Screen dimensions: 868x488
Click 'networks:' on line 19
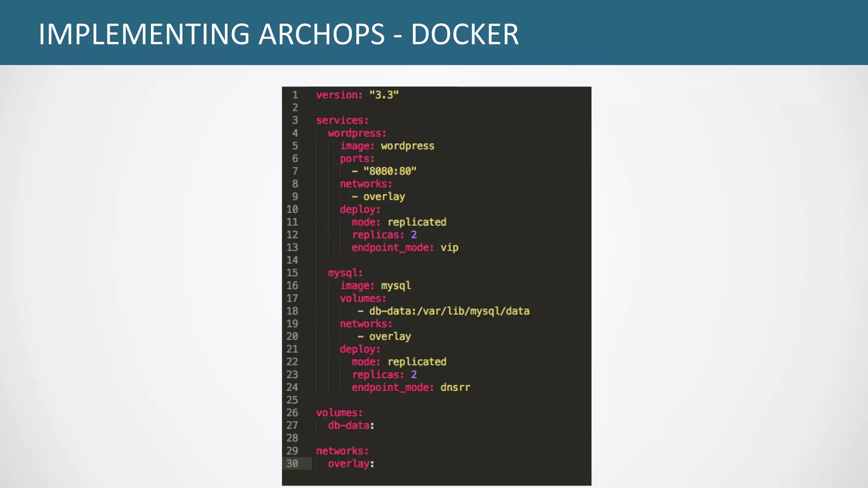coord(366,324)
